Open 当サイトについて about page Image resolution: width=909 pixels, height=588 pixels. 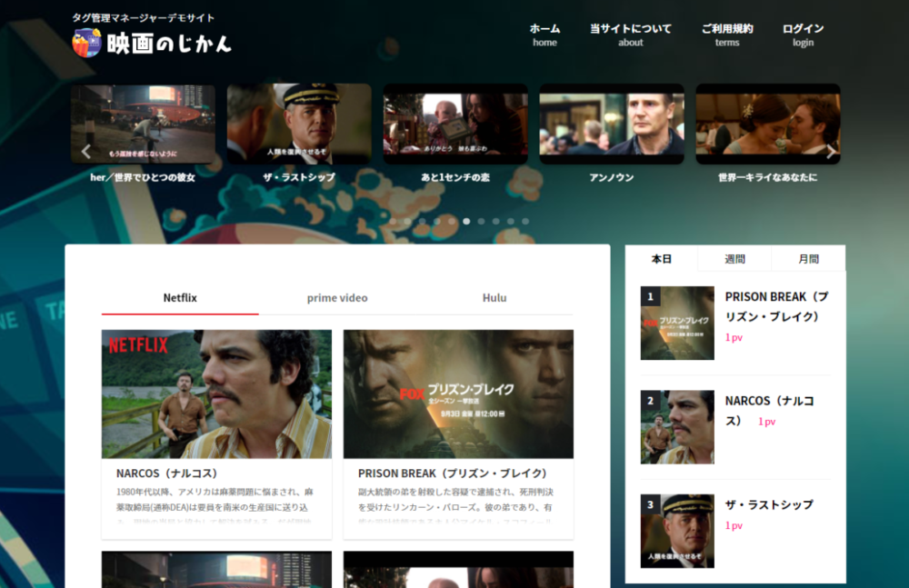[631, 35]
